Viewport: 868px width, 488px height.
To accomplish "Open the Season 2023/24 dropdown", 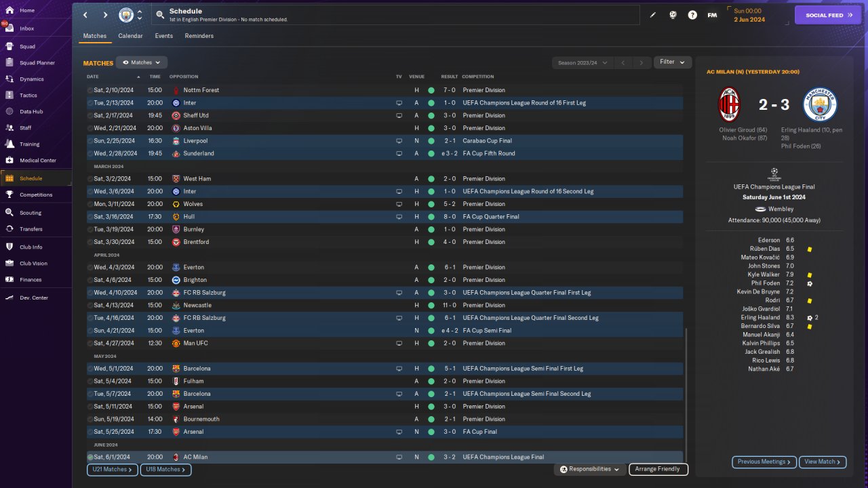I will [583, 63].
